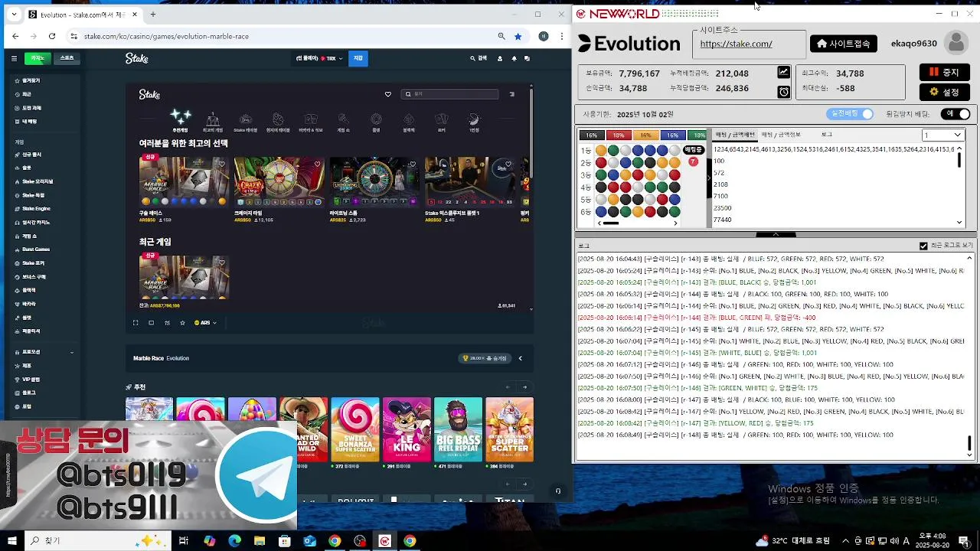980x551 pixels.
Task: Open the lobby menu icon right of search
Action: click(512, 94)
